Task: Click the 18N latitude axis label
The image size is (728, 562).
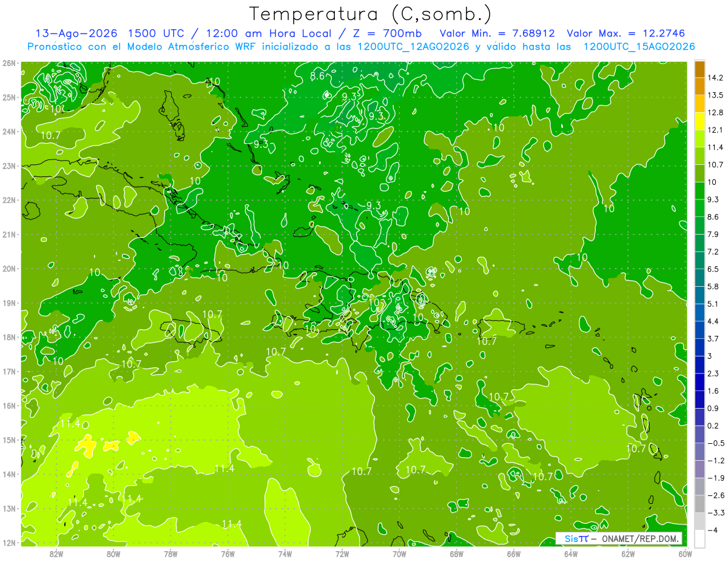Action: pos(8,337)
